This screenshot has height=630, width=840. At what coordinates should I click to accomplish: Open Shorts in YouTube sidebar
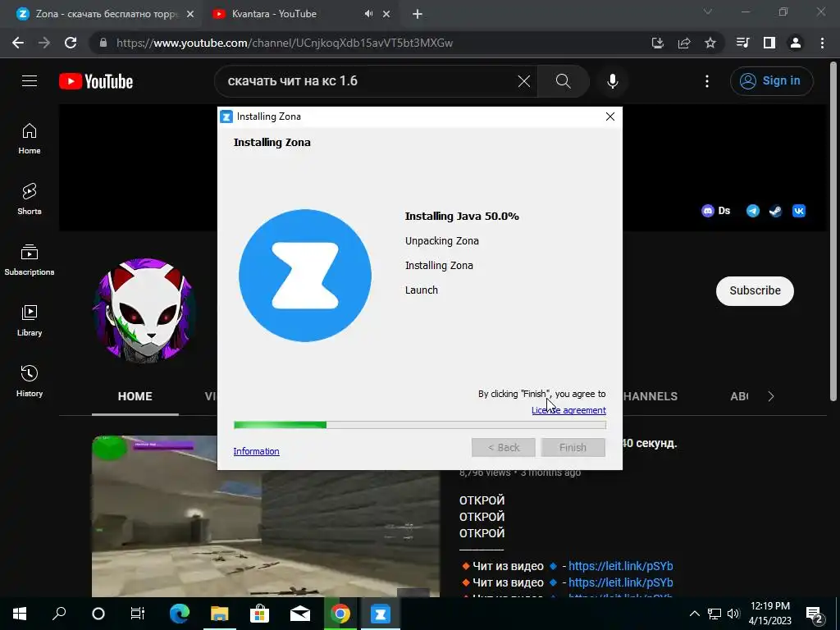click(30, 199)
